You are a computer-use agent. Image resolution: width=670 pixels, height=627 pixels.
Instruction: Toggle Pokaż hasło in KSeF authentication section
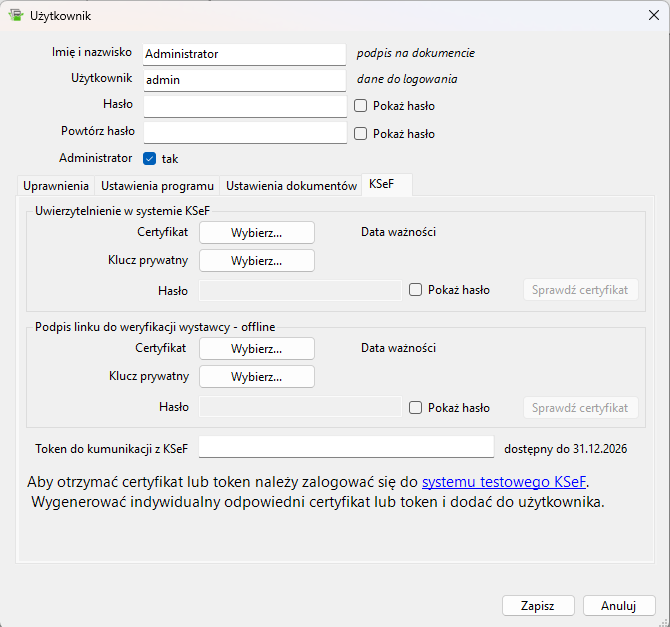416,290
